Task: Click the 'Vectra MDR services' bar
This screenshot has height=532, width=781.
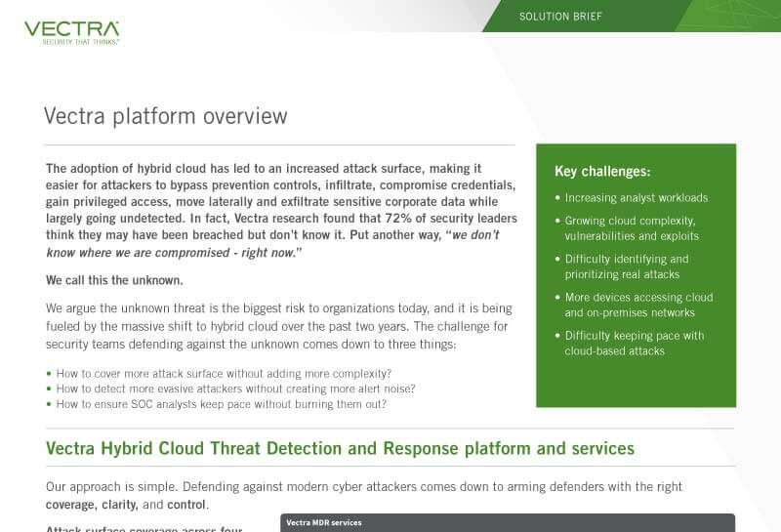Action: [508, 522]
